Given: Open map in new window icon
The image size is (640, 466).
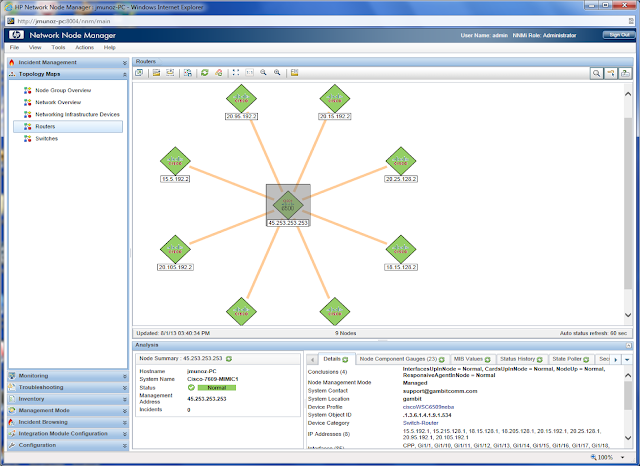Looking at the screenshot, I should pos(139,73).
